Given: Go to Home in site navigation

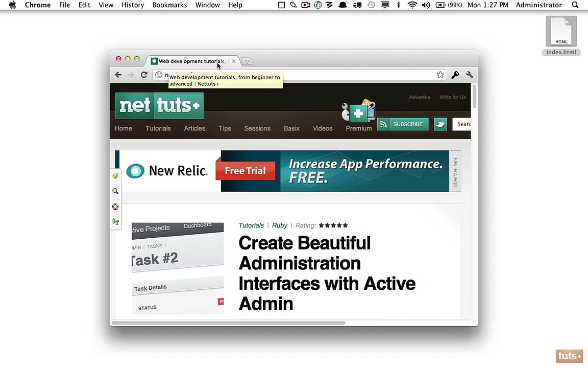Looking at the screenshot, I should tap(124, 128).
